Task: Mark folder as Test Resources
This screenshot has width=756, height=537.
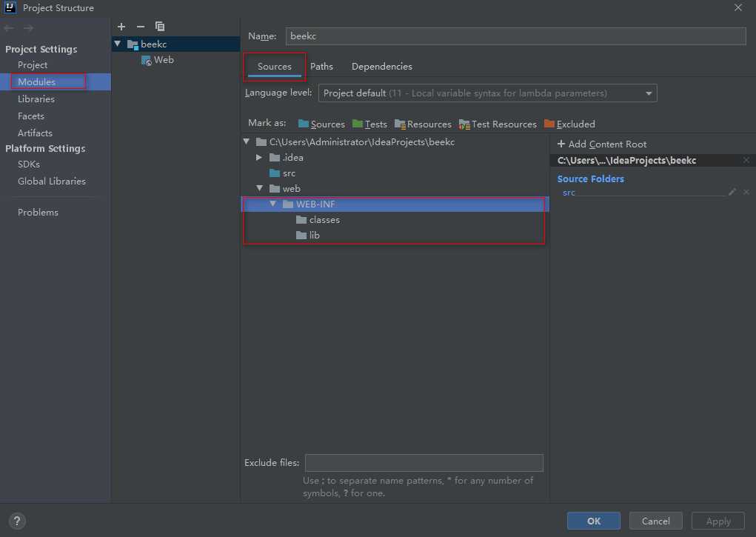Action: point(498,124)
